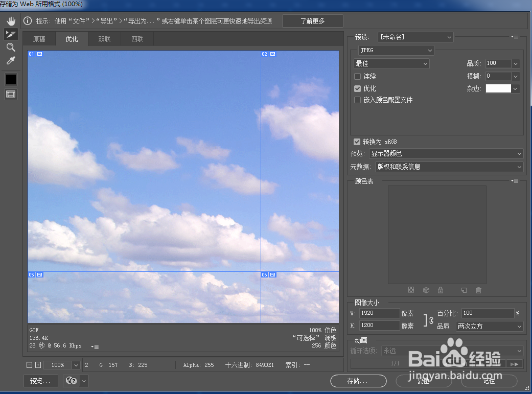Open the 最佳 quality level dropdown
This screenshot has width=532, height=394.
[x=391, y=63]
